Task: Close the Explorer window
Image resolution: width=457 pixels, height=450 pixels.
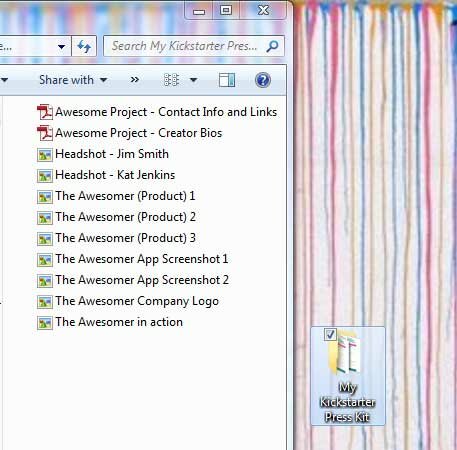Action: (263, 11)
